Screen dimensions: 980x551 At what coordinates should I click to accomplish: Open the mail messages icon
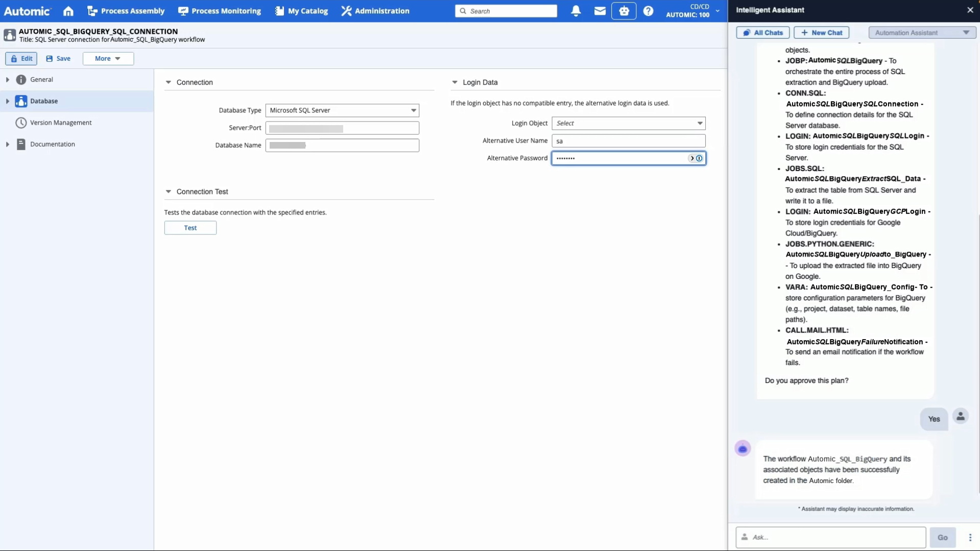(600, 11)
